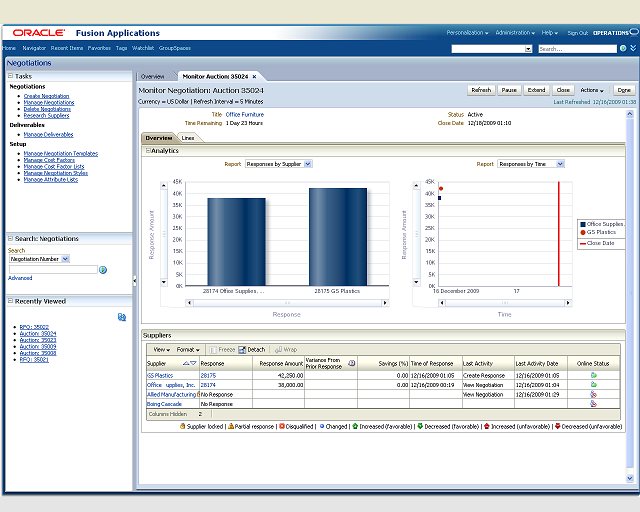This screenshot has height=512, width=640.
Task: Open response 28174 link
Action: [x=208, y=385]
